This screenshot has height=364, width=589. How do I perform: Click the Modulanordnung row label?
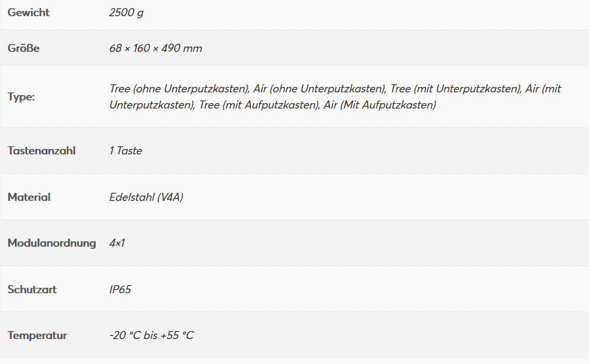pyautogui.click(x=52, y=243)
